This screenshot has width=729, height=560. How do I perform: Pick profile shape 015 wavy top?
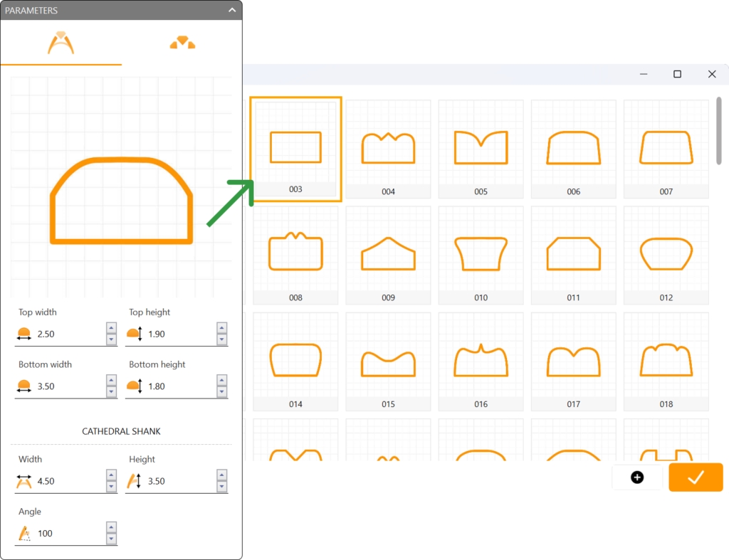click(388, 361)
